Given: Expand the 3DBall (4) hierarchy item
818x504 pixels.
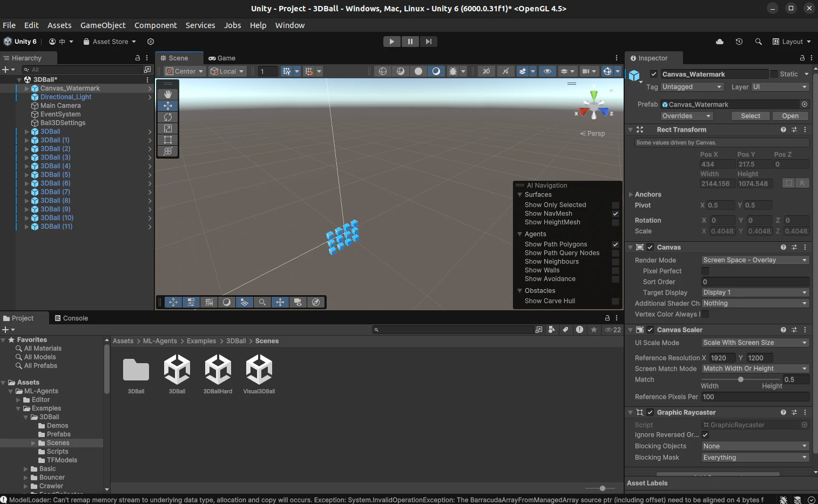Looking at the screenshot, I should [x=27, y=166].
